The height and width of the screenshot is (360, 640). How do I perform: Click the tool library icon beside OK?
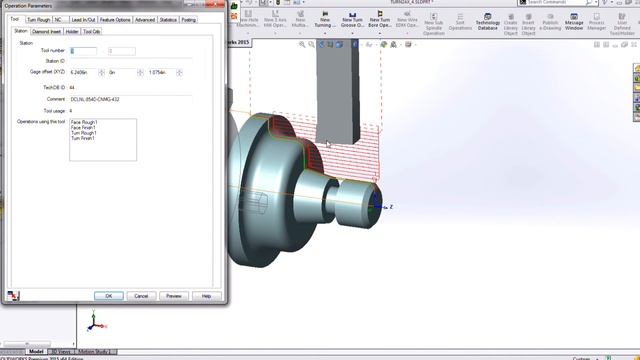click(13, 295)
